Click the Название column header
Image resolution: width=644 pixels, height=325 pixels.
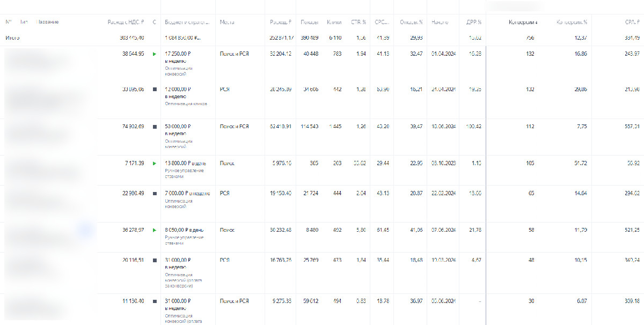pos(48,22)
